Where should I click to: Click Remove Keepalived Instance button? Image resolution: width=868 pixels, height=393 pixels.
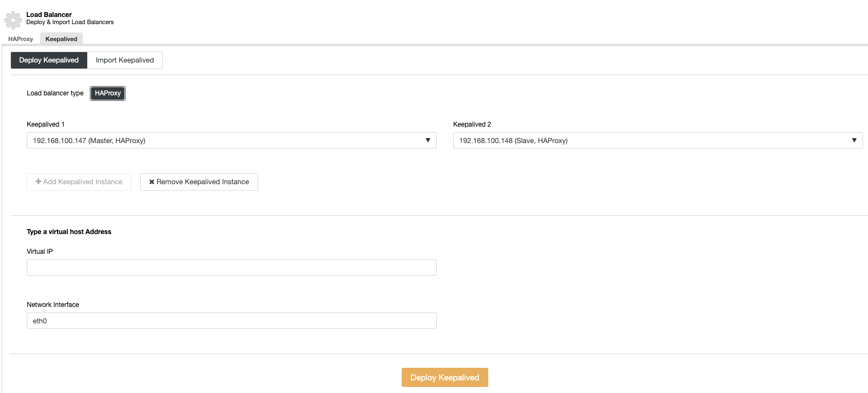tap(199, 182)
